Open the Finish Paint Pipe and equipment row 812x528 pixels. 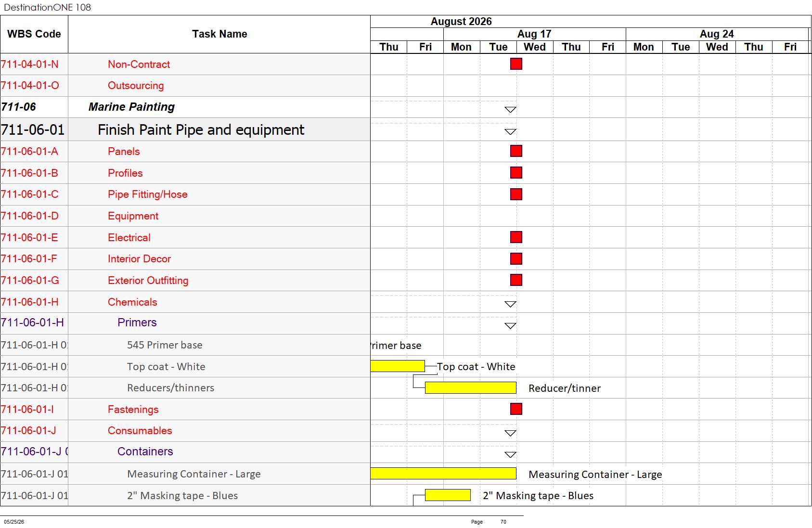point(185,130)
